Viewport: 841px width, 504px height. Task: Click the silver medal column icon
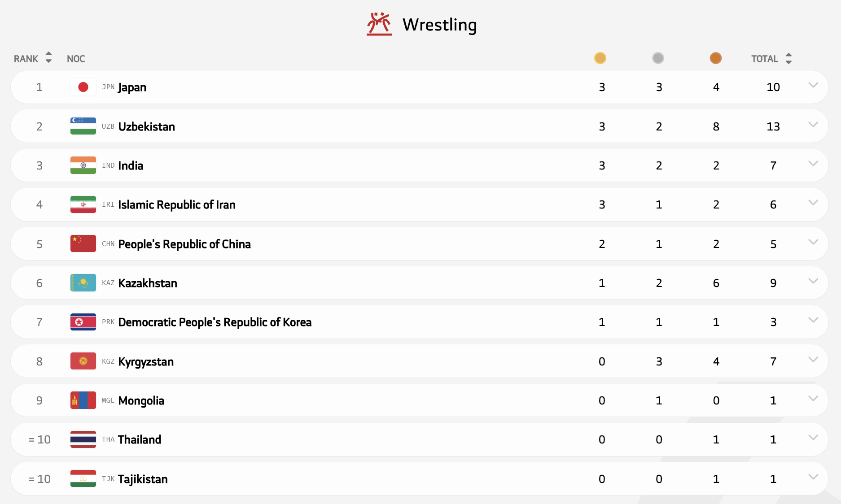coord(658,58)
